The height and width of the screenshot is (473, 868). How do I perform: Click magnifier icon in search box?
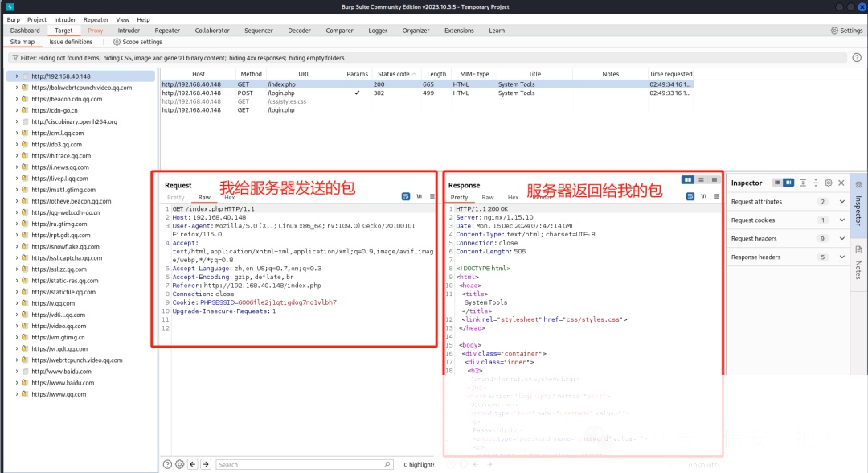pos(387,464)
